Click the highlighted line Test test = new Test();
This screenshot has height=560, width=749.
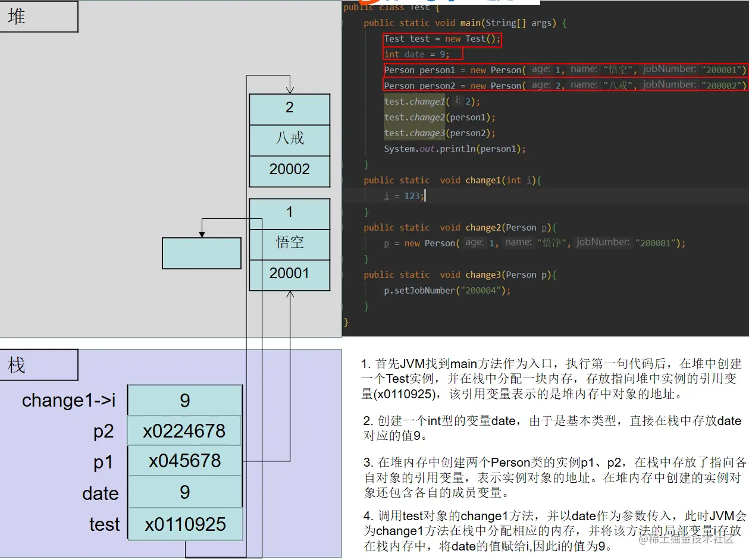443,38
